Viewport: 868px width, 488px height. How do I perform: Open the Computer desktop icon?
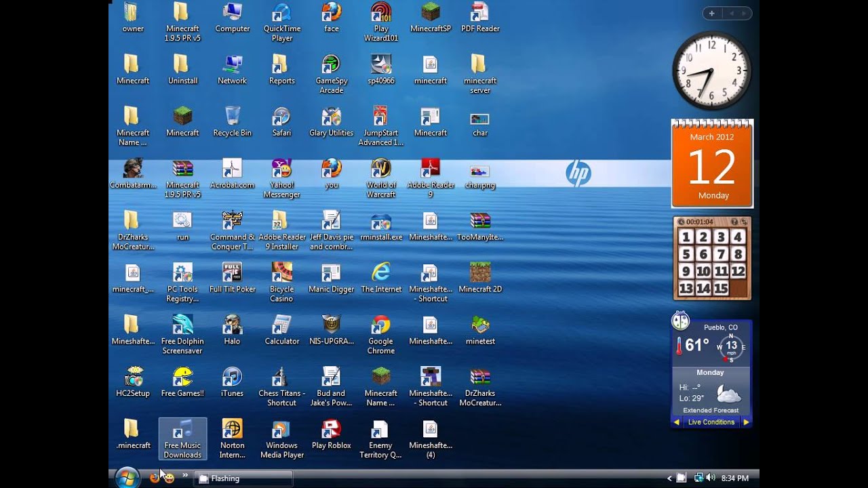tap(233, 18)
